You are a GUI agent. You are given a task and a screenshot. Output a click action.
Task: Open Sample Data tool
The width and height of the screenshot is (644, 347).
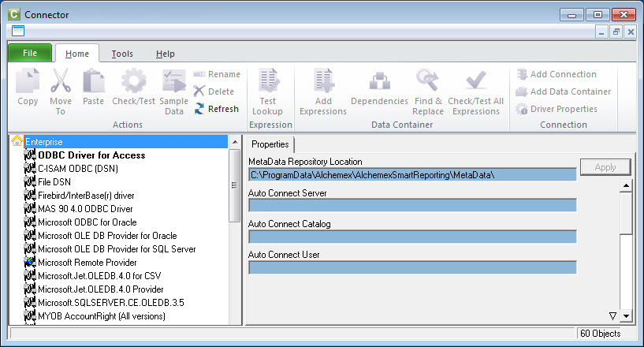tap(173, 92)
